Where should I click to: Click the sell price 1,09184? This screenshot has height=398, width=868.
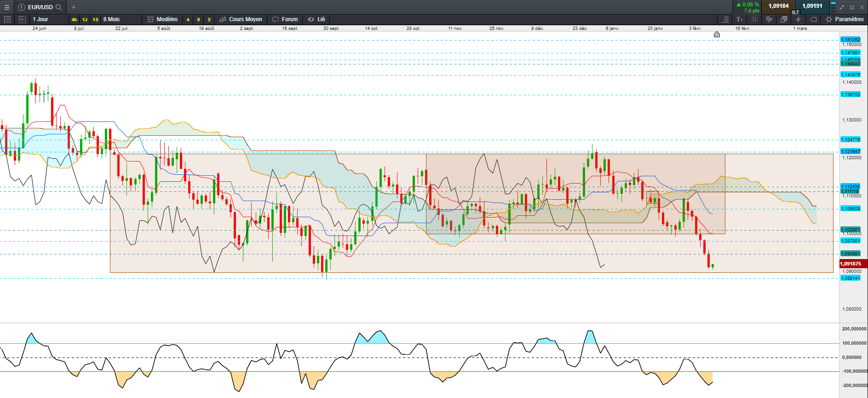779,6
